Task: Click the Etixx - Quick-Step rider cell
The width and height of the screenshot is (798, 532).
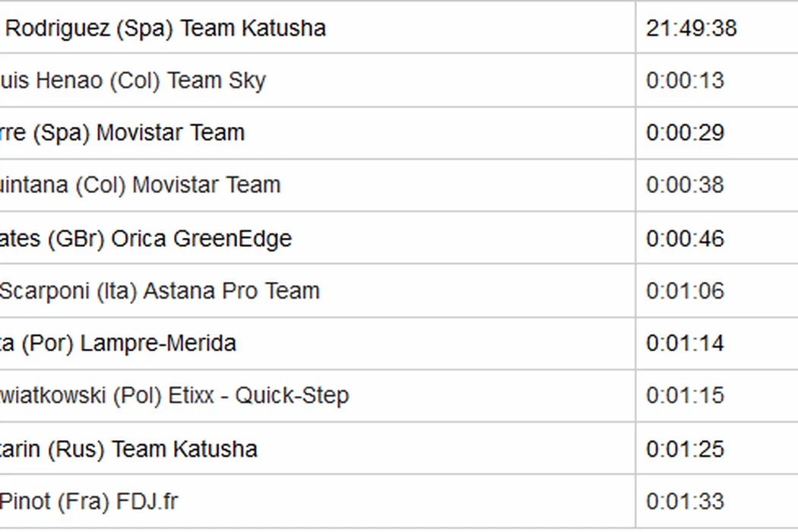Action: tap(174, 396)
